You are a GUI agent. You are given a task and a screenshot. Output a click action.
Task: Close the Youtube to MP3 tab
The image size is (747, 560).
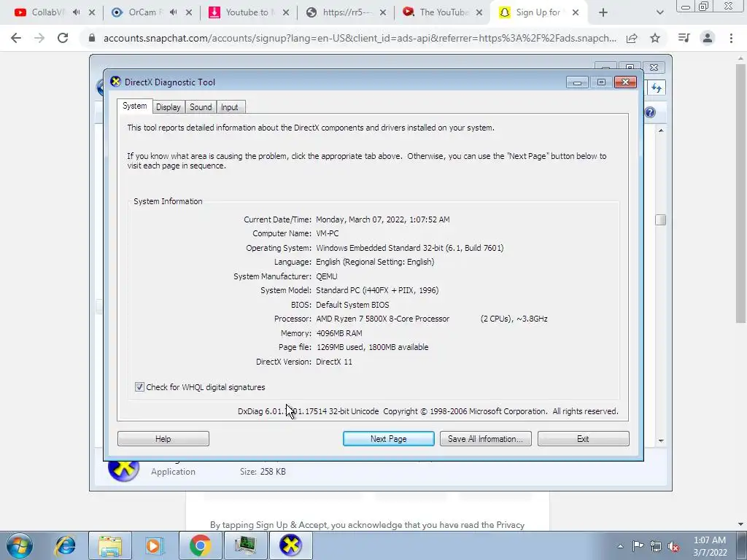pos(286,13)
